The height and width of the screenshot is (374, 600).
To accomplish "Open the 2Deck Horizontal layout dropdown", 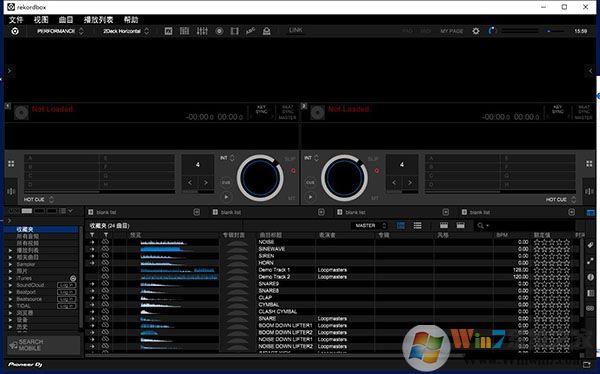I will point(126,31).
